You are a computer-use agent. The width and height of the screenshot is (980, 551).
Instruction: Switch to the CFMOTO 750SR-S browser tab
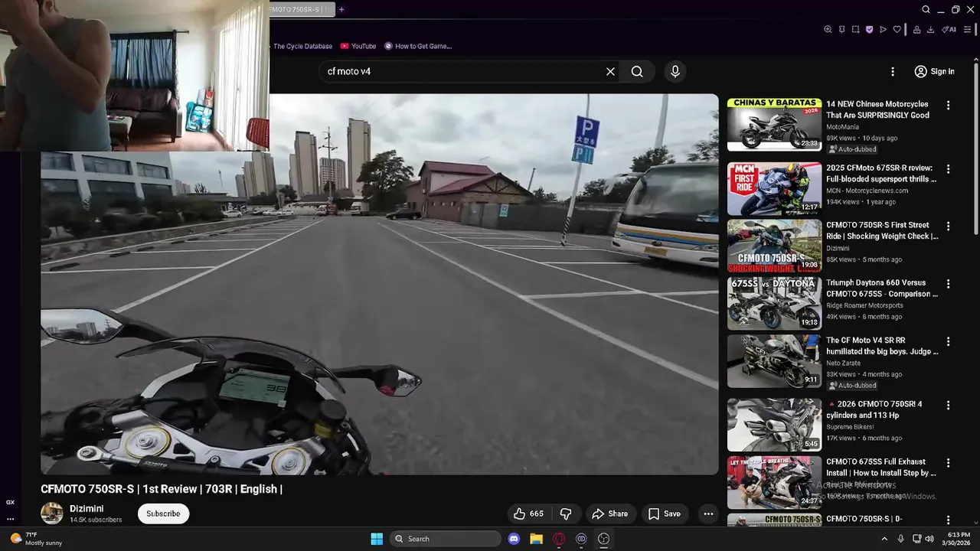[301, 9]
